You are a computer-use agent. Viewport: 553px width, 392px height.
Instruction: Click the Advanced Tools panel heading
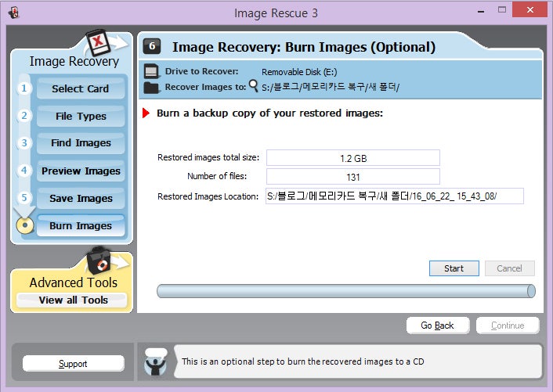coord(74,282)
